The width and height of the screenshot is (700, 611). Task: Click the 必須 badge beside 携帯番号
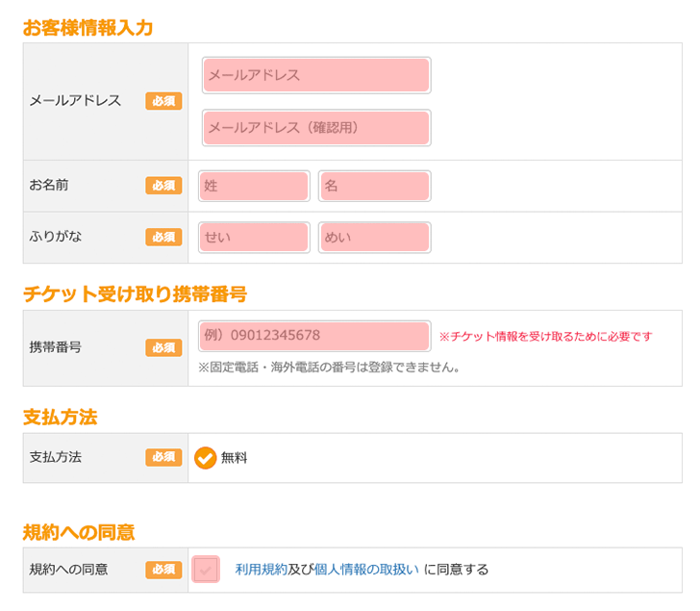[163, 348]
